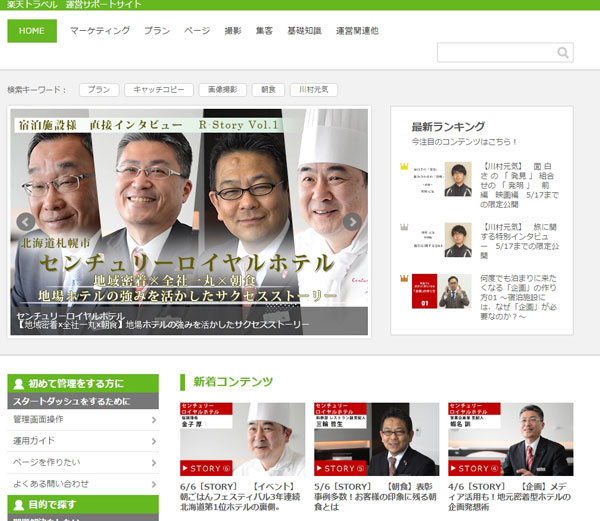Click the gold crown first-rank icon
Screen dimensions: 600x521
tap(404, 166)
